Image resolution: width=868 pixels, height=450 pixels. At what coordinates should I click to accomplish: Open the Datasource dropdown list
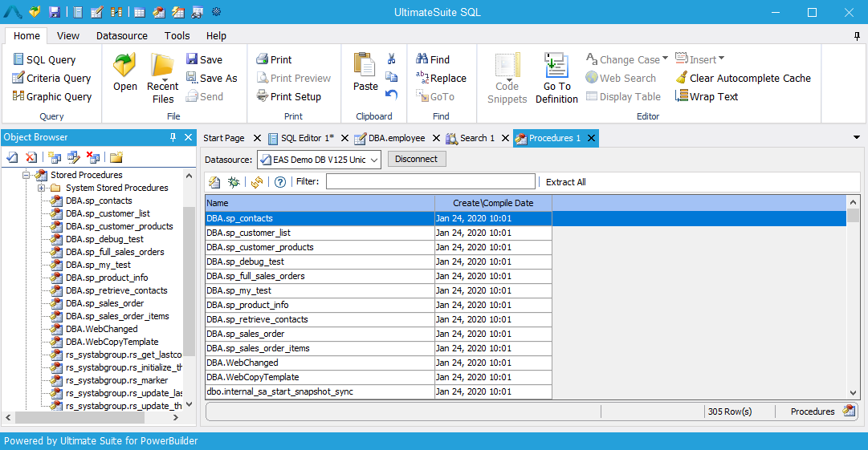tap(374, 160)
